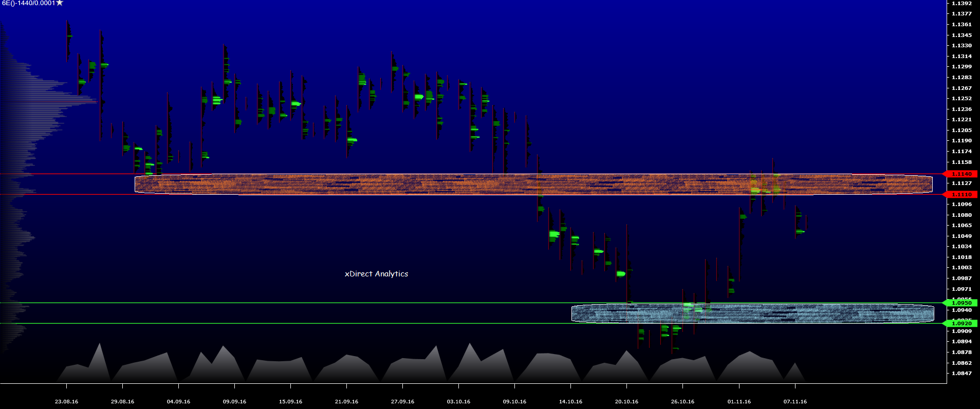This screenshot has height=409, width=980.
Task: Select the 6E()-1440/0.0001 chart title text
Action: (x=28, y=3)
